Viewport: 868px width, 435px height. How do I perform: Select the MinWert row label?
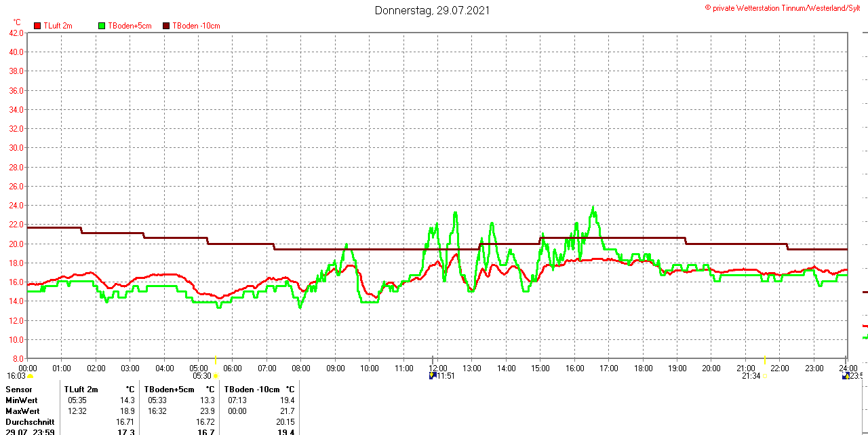22,400
